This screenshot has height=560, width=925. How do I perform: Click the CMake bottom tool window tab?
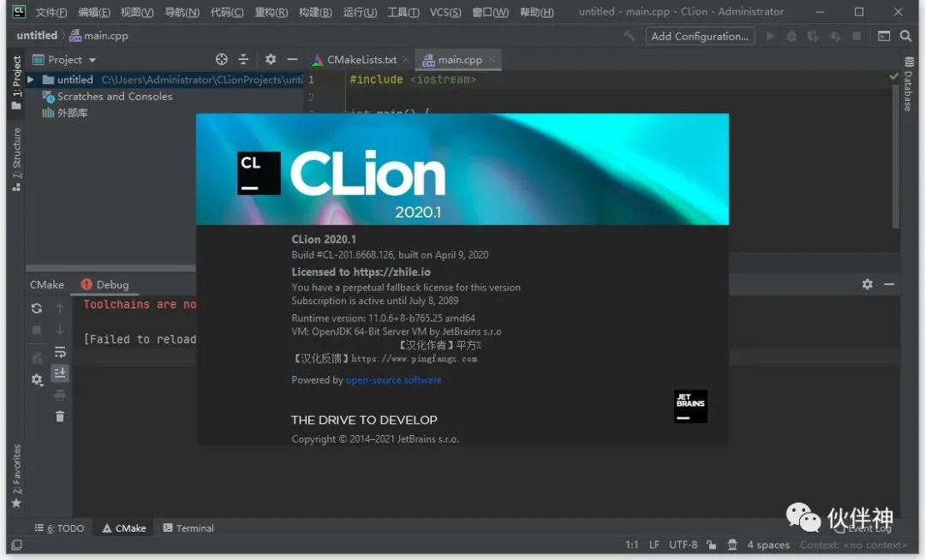click(x=124, y=528)
